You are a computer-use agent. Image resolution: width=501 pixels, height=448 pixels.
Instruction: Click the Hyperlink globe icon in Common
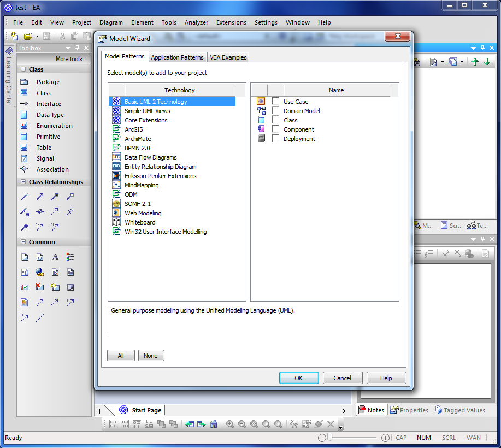40,272
